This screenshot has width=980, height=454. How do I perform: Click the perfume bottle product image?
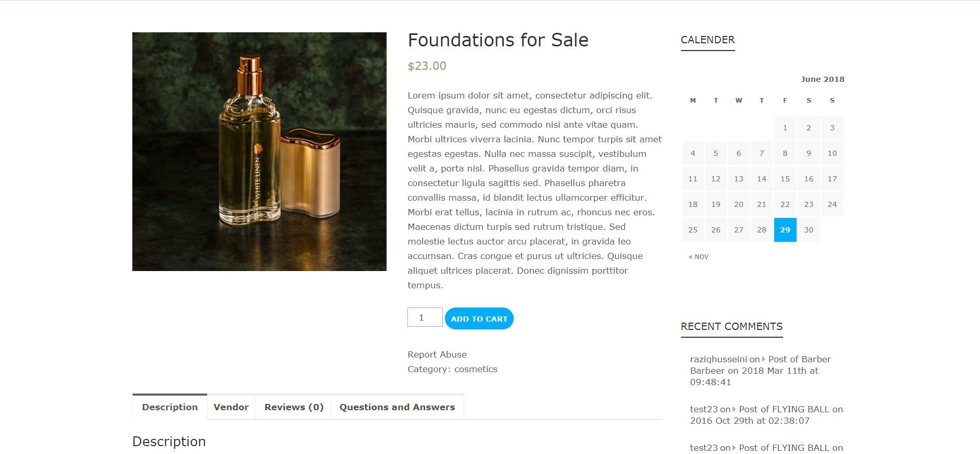tap(259, 152)
